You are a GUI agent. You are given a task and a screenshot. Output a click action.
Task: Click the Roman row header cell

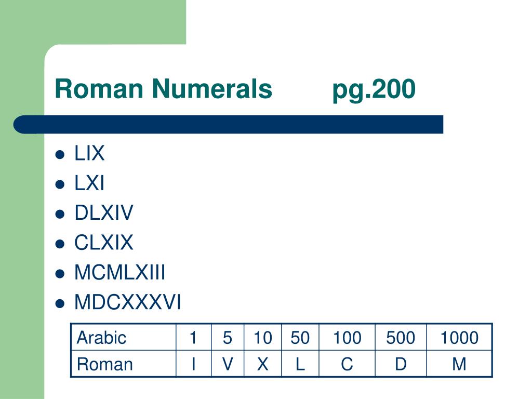click(124, 364)
